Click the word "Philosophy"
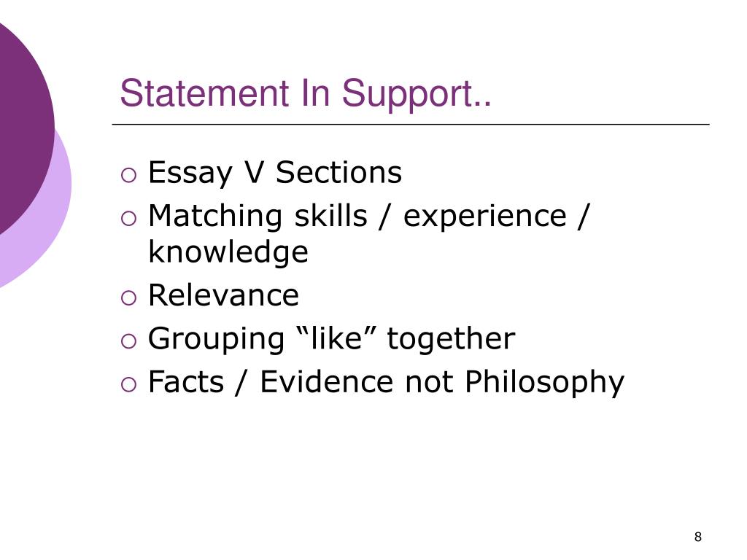This screenshot has width=747, height=560. tap(544, 382)
